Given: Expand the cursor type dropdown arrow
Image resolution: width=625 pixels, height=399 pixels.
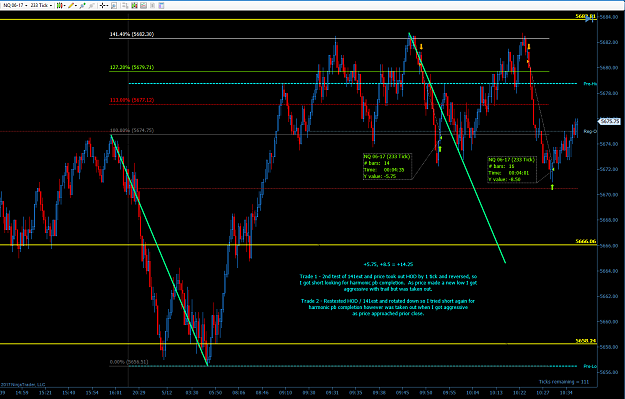Looking at the screenshot, I should 107,6.
